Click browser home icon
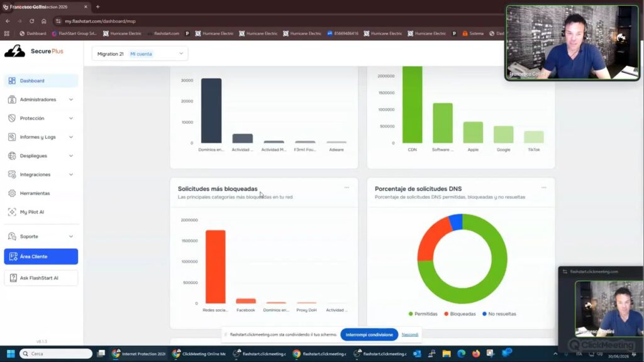Screen dimensions: 644x362 [44, 21]
